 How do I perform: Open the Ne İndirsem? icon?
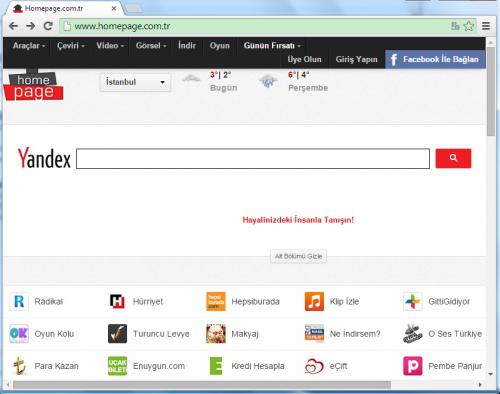tap(314, 334)
